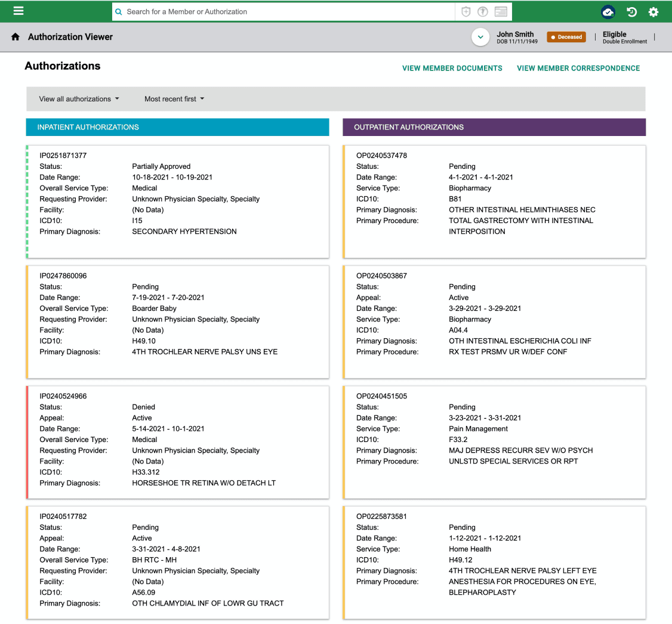The height and width of the screenshot is (624, 672).
Task: Open the View all authorizations dropdown
Action: pyautogui.click(x=79, y=99)
